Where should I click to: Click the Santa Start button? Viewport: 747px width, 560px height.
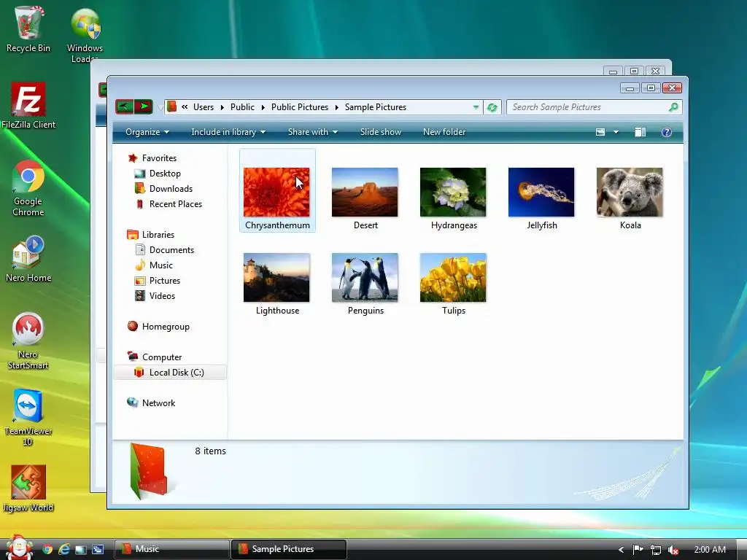(18, 547)
